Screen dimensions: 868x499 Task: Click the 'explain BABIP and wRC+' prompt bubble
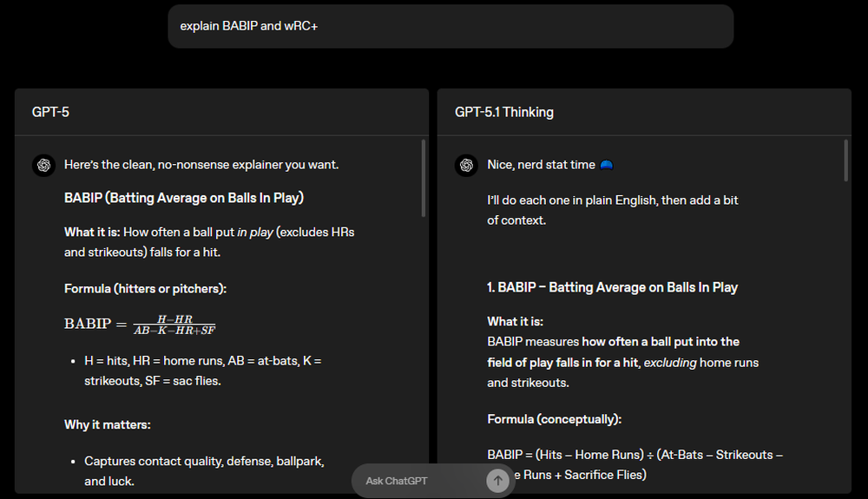[x=450, y=26]
